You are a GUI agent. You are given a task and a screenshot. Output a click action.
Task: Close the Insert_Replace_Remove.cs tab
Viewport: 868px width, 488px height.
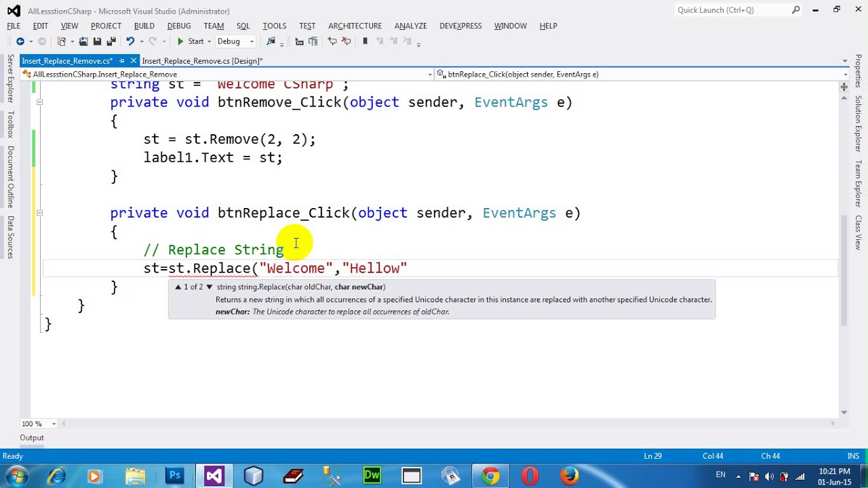134,61
